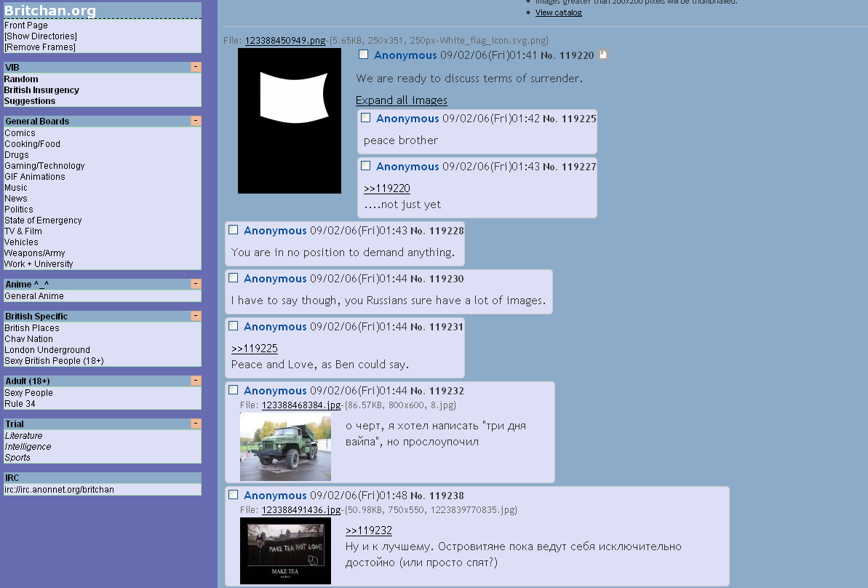Screen dimensions: 868x588
Task: Click Remove Frames in sidebar
Action: 40,47
